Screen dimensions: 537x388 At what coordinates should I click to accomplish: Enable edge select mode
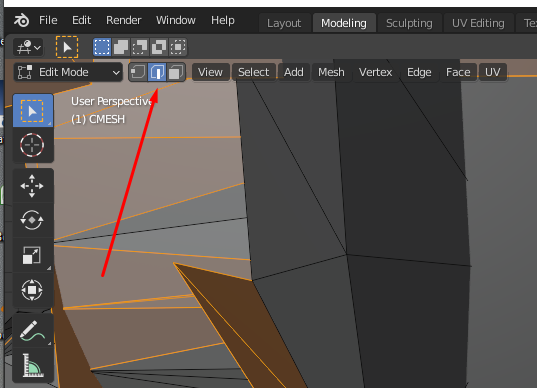tap(157, 72)
